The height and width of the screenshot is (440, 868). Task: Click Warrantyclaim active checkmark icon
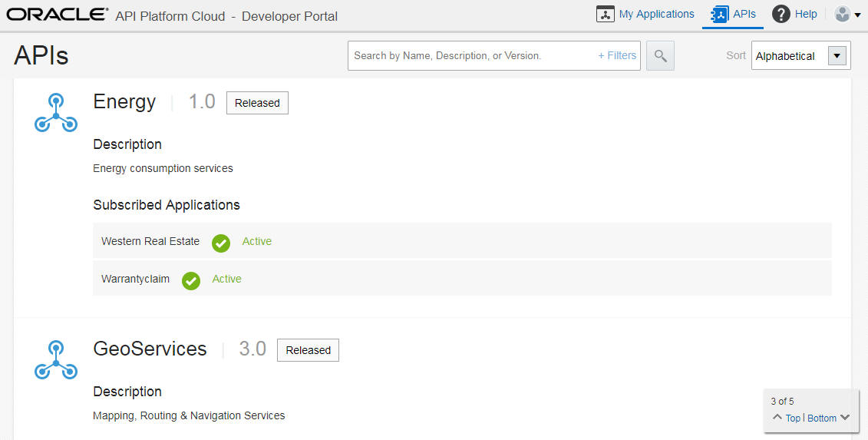pyautogui.click(x=191, y=280)
